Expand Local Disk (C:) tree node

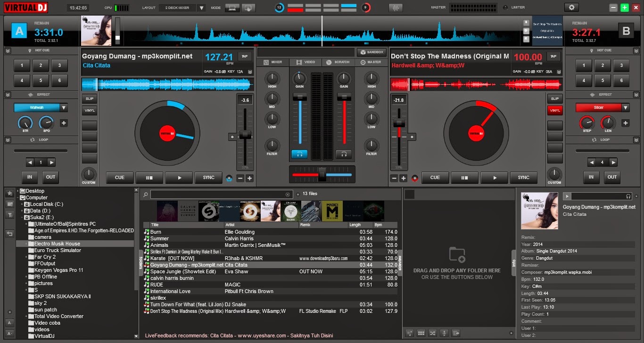coord(22,204)
